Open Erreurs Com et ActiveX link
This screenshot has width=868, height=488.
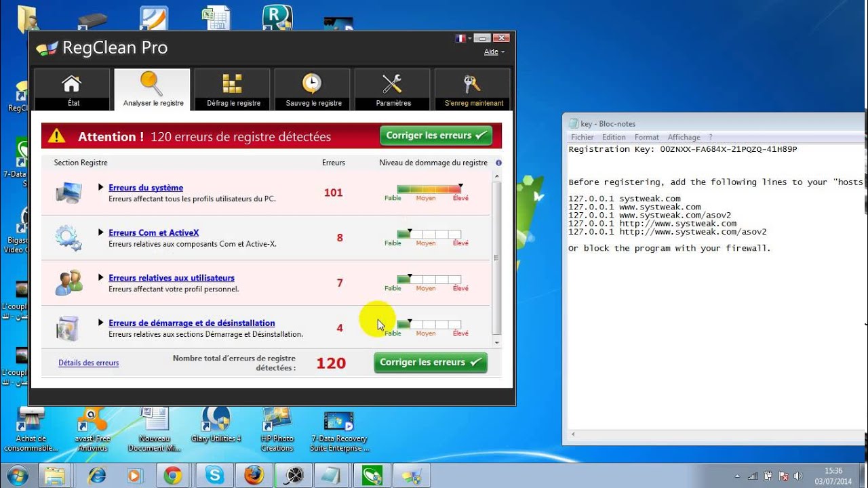click(154, 232)
